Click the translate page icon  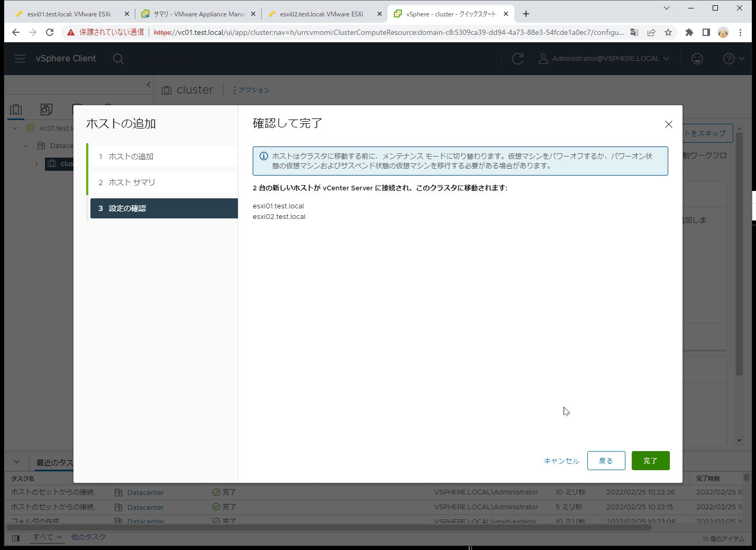[634, 32]
